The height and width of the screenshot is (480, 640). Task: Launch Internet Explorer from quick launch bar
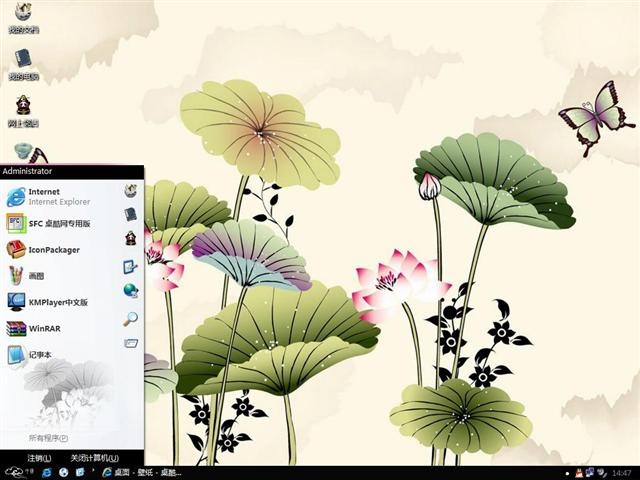[47, 472]
